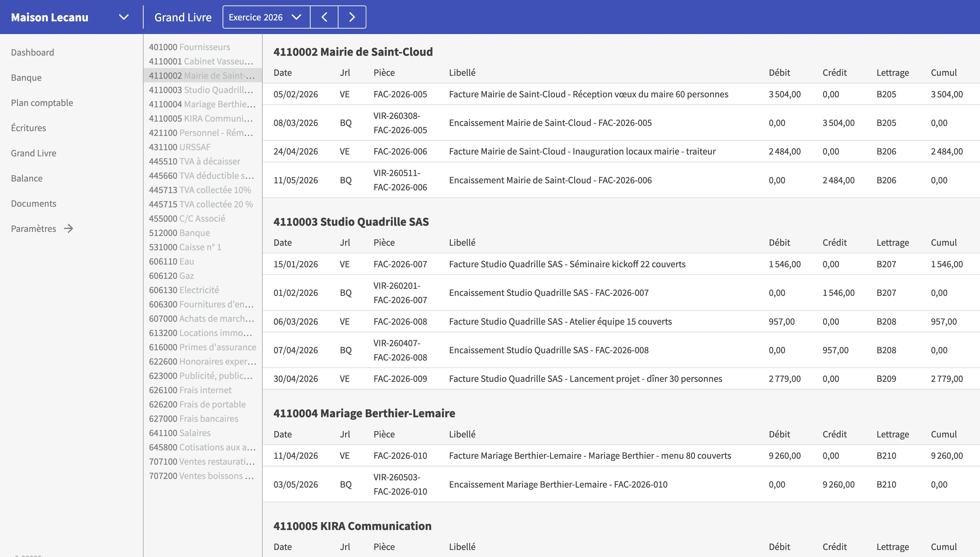Click the Atelier équipe 15 couverts label

pos(560,322)
